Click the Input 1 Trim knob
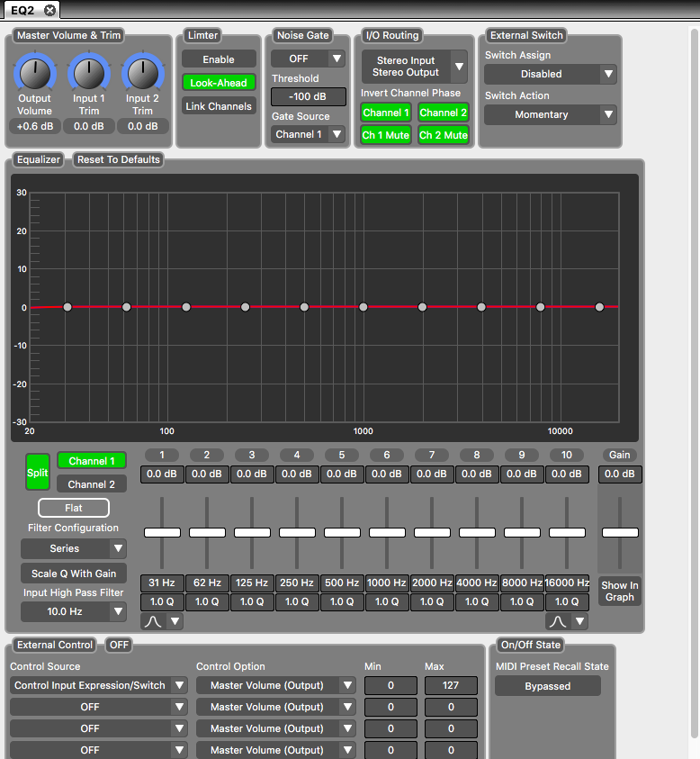Viewport: 700px width, 759px height. (x=88, y=74)
